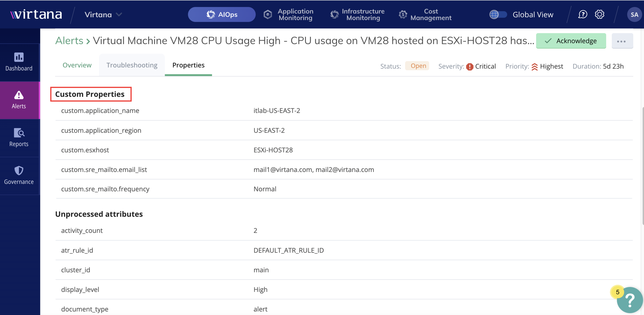Select the Properties tab

pos(189,65)
